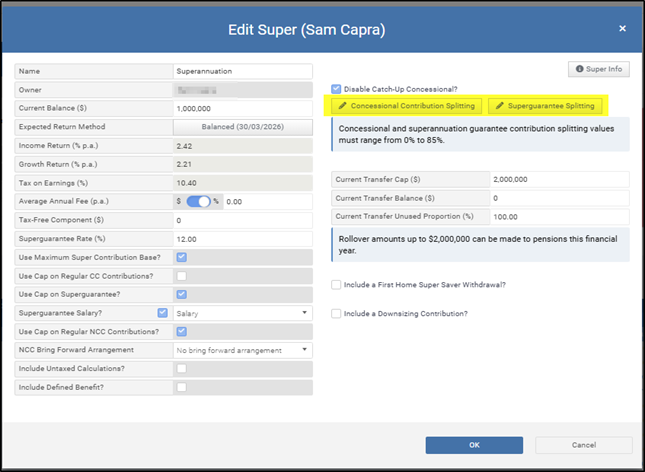This screenshot has height=472, width=645.
Task: Check Include a Downsizing Contribution
Action: click(336, 314)
